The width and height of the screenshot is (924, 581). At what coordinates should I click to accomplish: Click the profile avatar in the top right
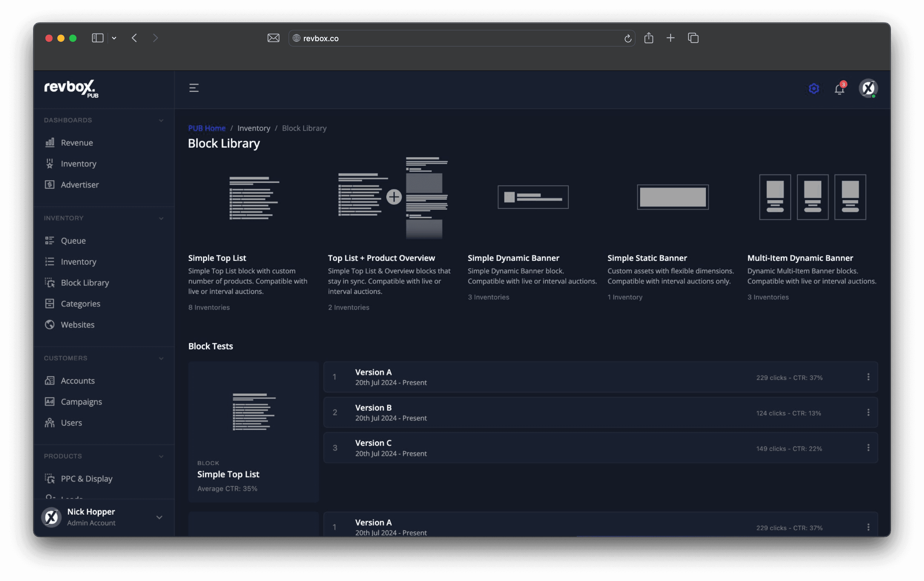[x=869, y=88]
